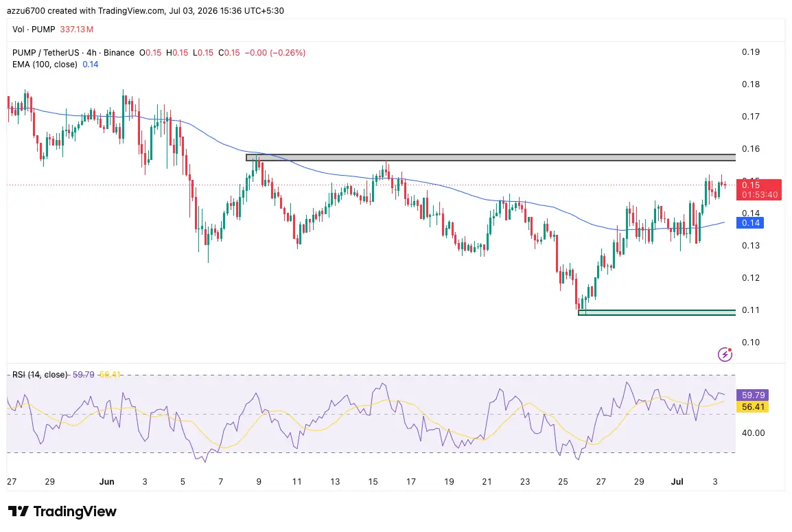Click the 0.19 price axis label
Screen dimensions: 792x532
(x=751, y=51)
